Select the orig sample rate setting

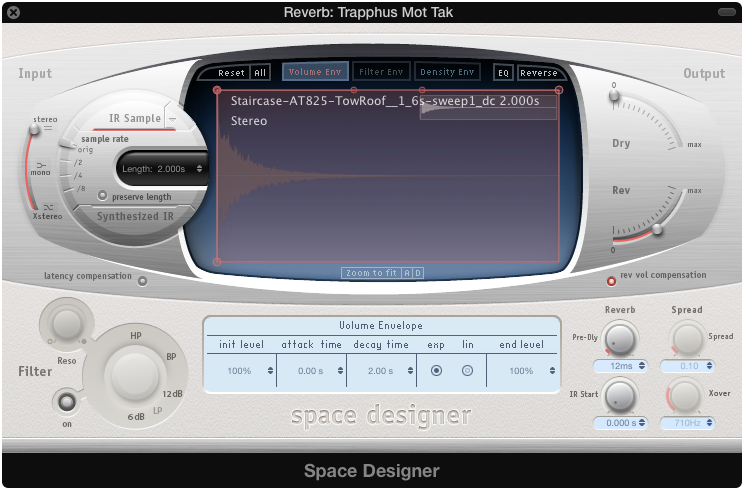click(85, 149)
